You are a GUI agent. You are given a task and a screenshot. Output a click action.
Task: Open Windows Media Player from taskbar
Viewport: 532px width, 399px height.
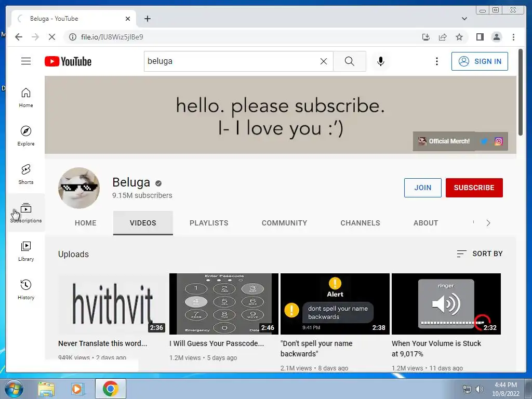[x=78, y=389]
